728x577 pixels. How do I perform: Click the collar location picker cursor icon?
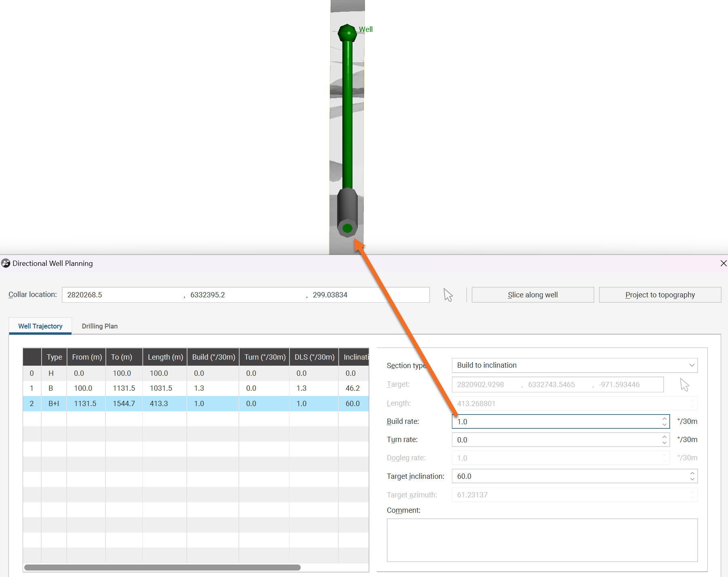(x=448, y=295)
